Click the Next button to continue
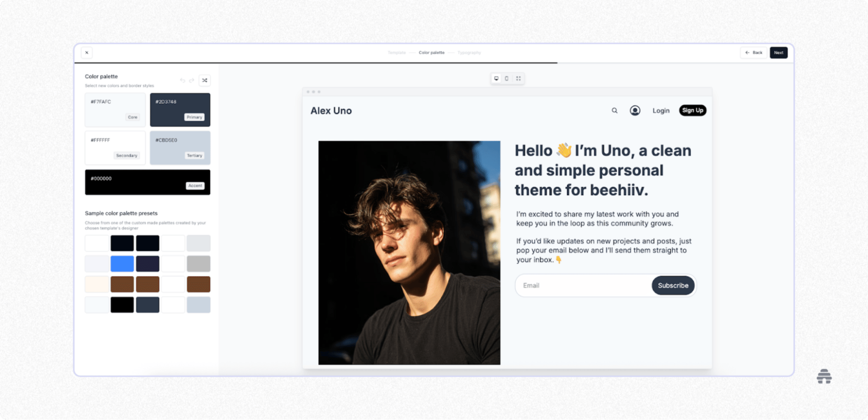This screenshot has width=868, height=420. coord(778,52)
